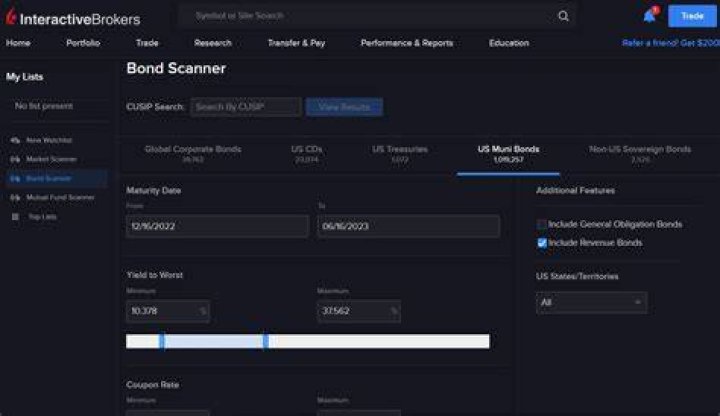The width and height of the screenshot is (720, 416).
Task: Open the Portfolio menu
Action: click(83, 43)
